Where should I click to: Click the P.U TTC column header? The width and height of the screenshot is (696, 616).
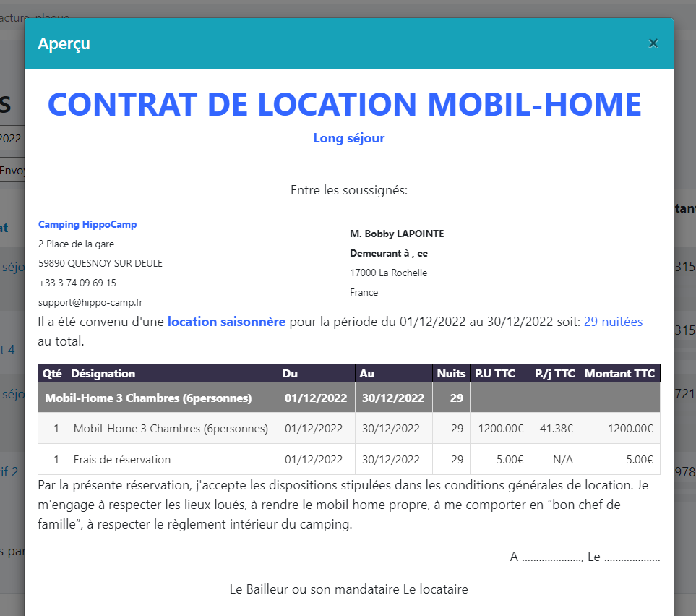tap(494, 374)
